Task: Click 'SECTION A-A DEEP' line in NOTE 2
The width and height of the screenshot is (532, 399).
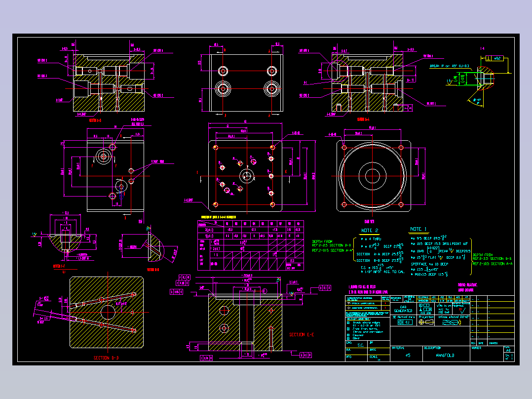Action: coord(380,254)
